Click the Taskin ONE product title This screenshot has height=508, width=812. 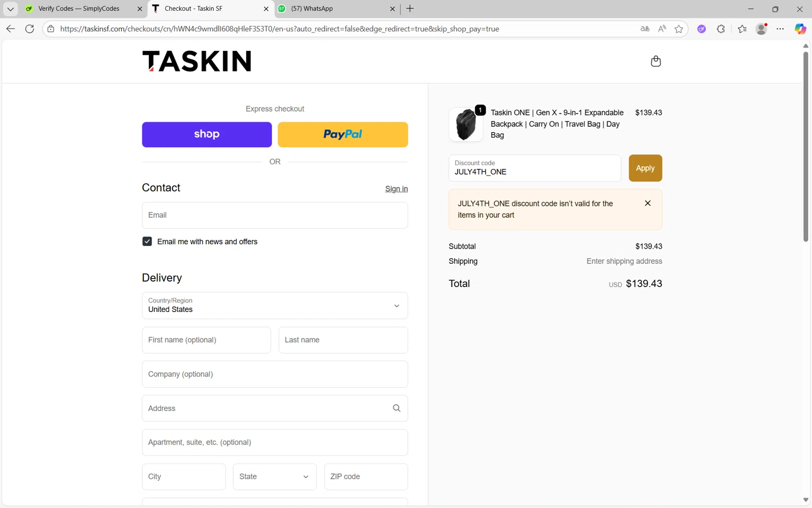click(x=557, y=124)
